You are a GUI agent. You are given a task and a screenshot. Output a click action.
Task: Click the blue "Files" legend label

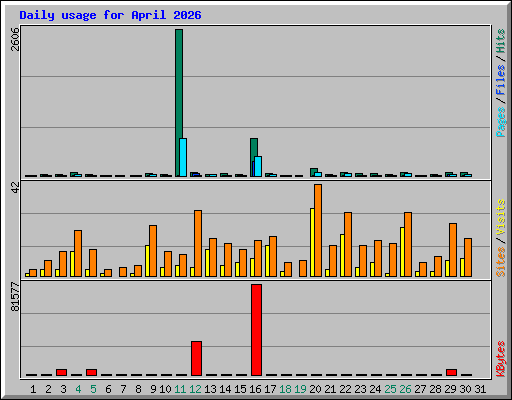(x=501, y=79)
